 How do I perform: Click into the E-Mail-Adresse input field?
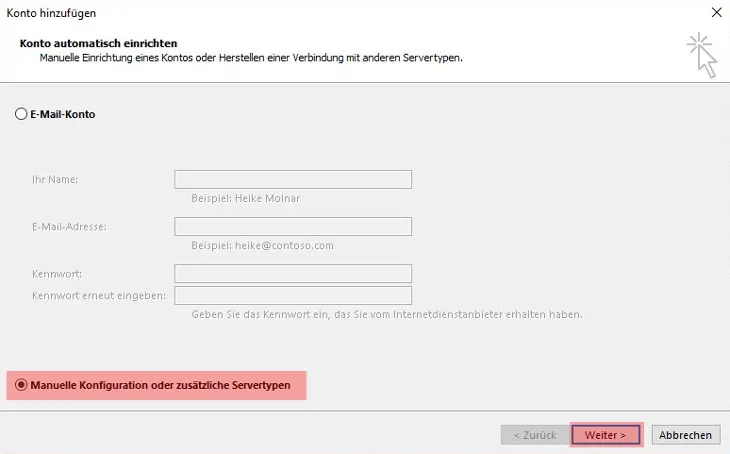(x=293, y=227)
